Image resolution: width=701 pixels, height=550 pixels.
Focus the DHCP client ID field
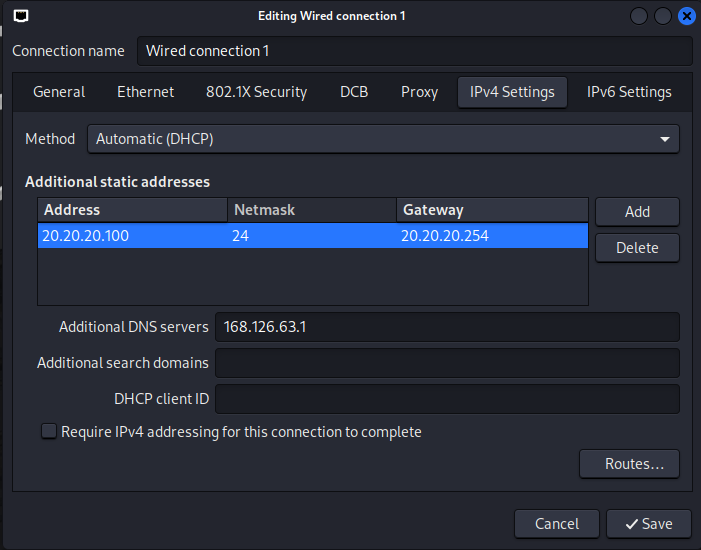pyautogui.click(x=447, y=398)
